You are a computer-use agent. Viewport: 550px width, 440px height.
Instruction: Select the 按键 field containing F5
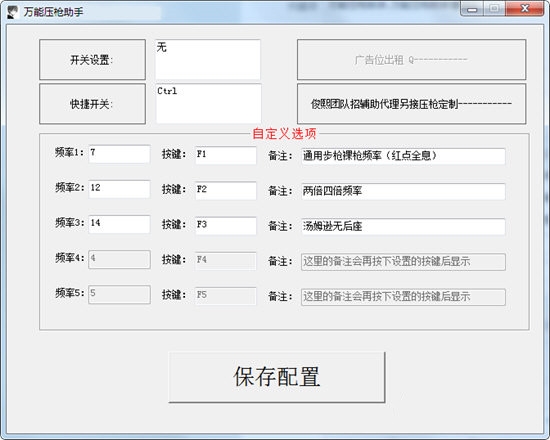point(226,296)
